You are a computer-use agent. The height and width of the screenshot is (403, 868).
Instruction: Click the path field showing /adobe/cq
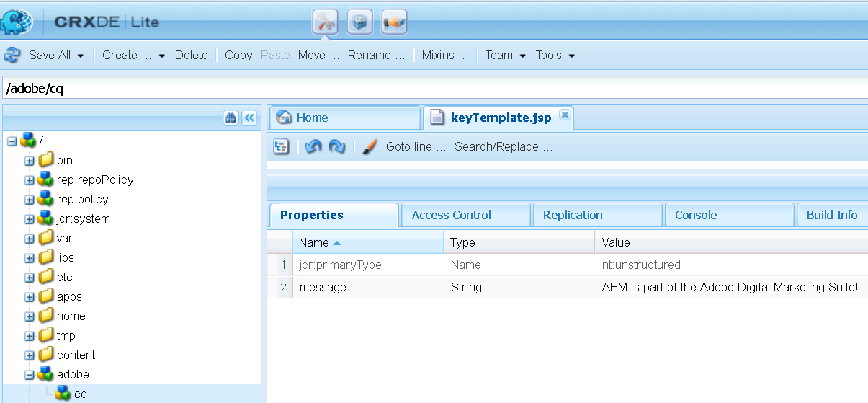434,88
